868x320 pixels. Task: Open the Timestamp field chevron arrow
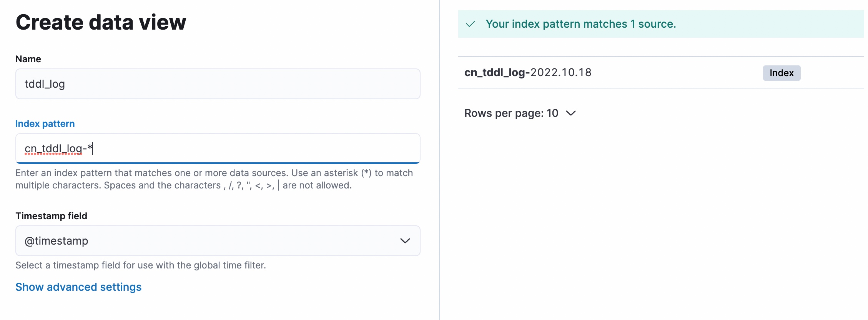(x=405, y=241)
